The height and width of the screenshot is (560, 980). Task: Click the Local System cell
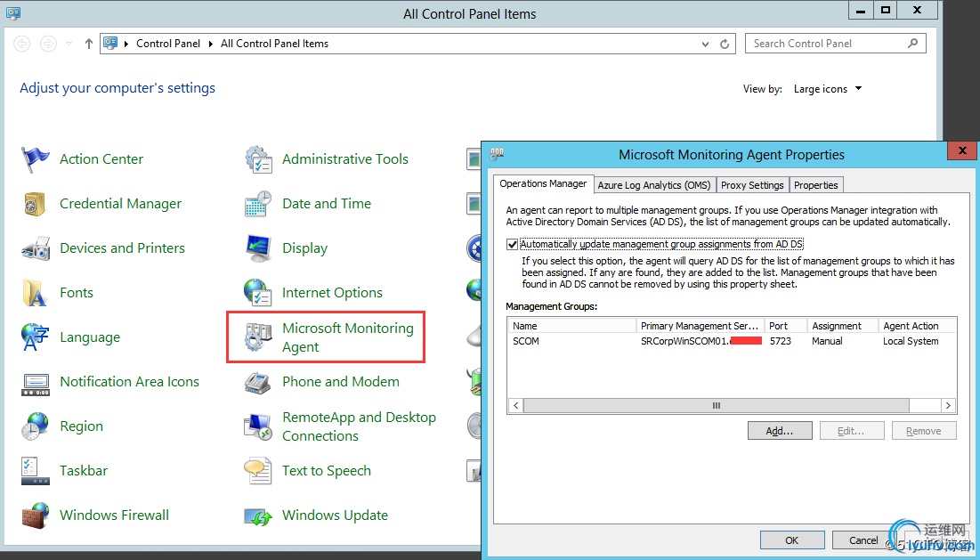(x=911, y=341)
